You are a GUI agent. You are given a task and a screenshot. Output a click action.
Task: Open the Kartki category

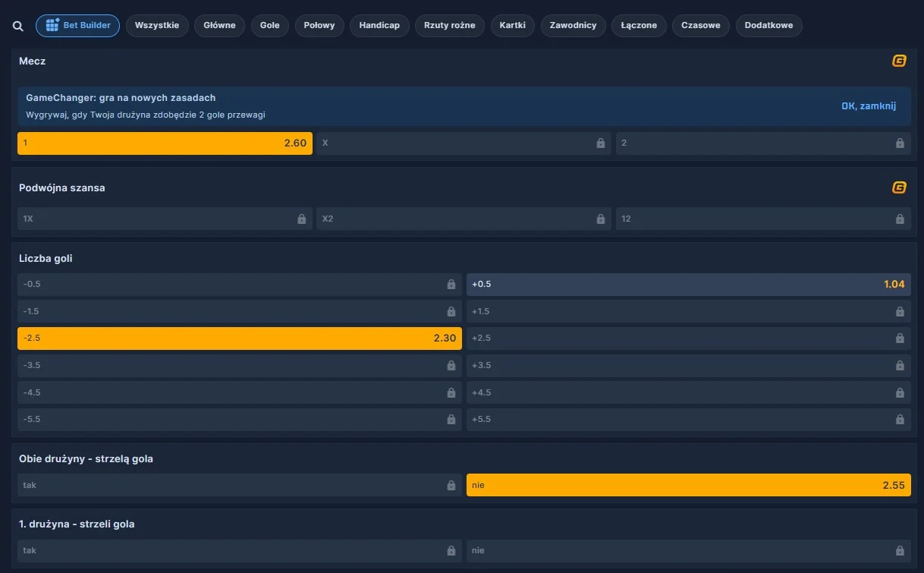tap(512, 25)
